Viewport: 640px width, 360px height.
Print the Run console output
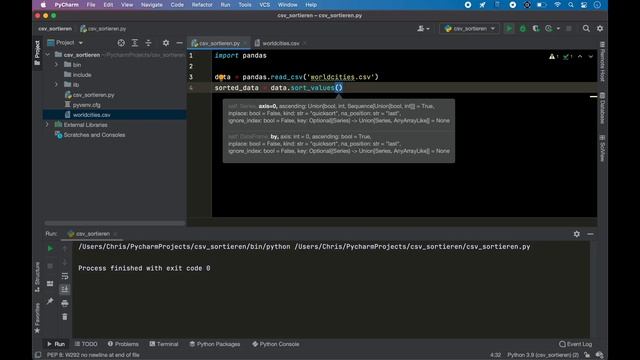pos(64,303)
